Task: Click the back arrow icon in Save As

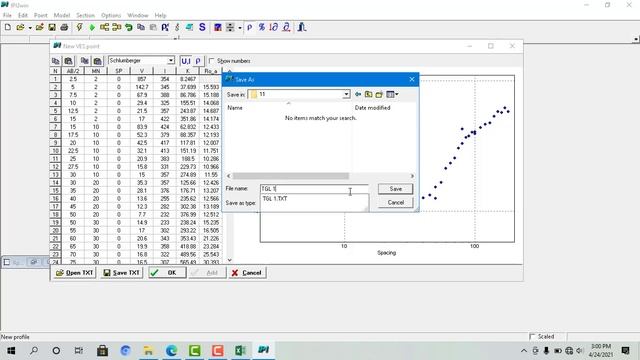Action: point(358,94)
